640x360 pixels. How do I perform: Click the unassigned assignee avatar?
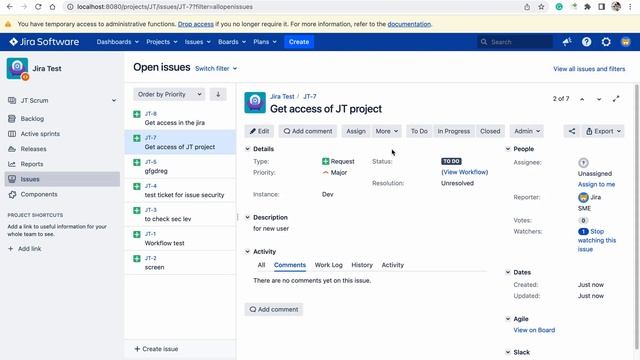tap(583, 162)
